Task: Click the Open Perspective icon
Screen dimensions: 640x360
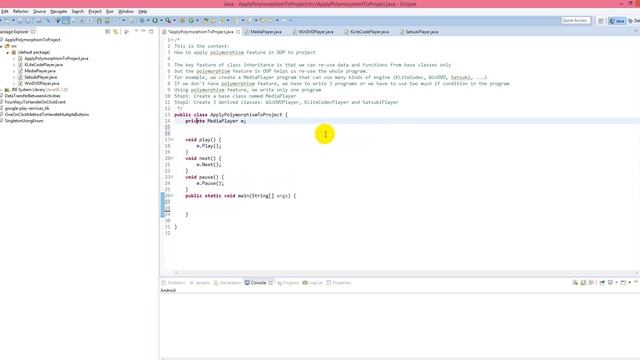Action: (x=601, y=21)
